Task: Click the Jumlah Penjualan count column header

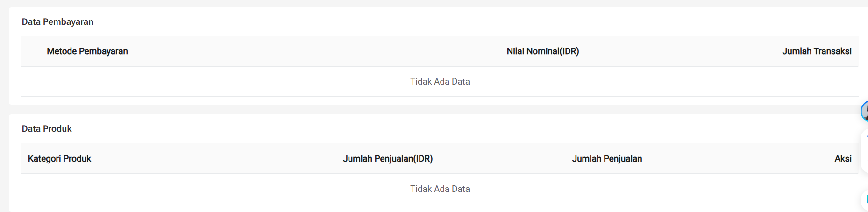Action: 607,159
